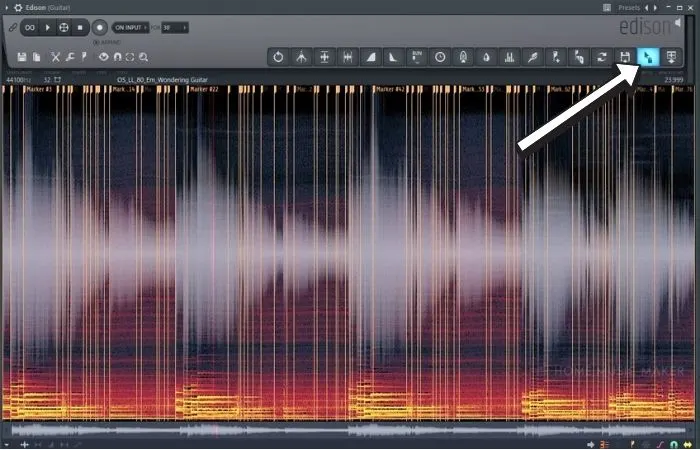Open the plugin menu arrow beside Edison's title

[6, 8]
